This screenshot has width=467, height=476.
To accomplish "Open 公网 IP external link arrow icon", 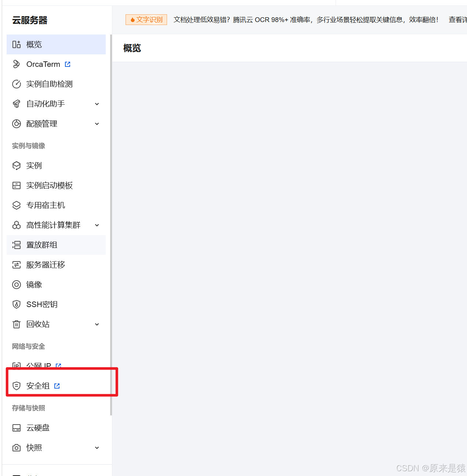I will [x=58, y=366].
